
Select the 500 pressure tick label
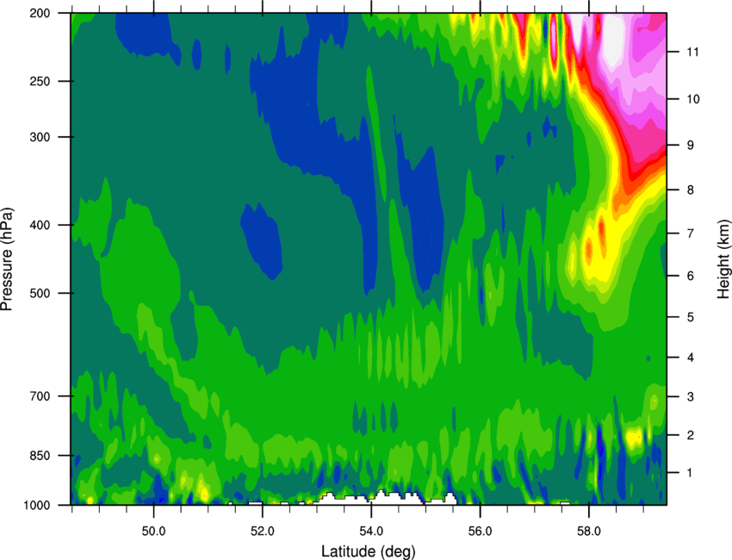[x=40, y=293]
